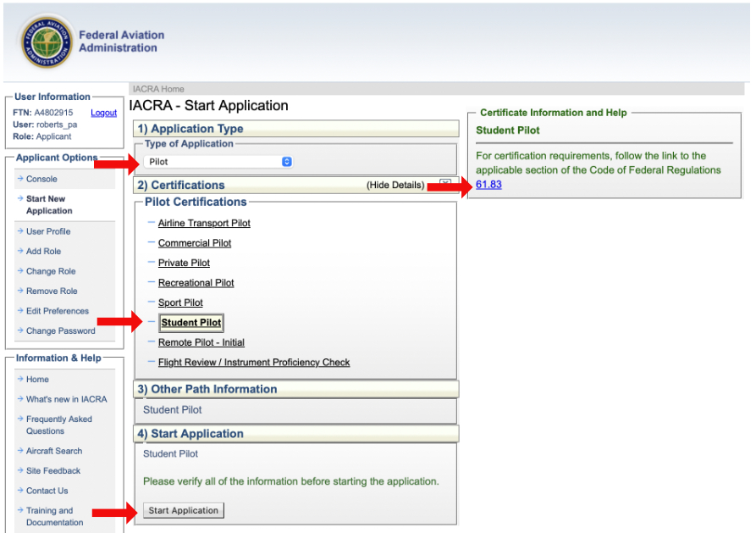Select Start New Application menu item
This screenshot has height=533, width=756.
click(x=49, y=205)
